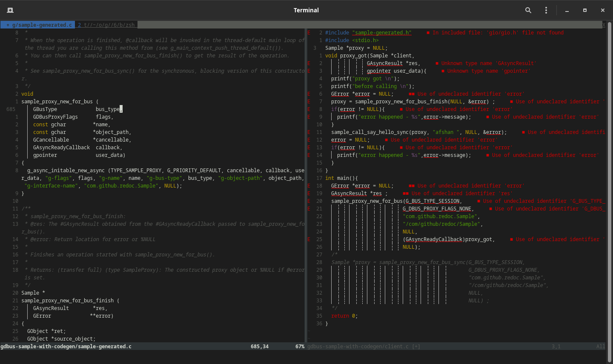
Task: Click the error sign on 'sample_proxy_new_for_bus(G_BUS_TYPE_SESSION' line
Action: 309,201
